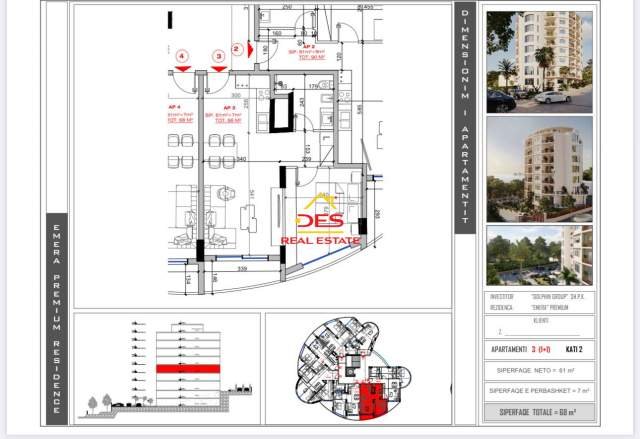Select the SIPERFAQE NETO = 61 m² line

(535, 370)
